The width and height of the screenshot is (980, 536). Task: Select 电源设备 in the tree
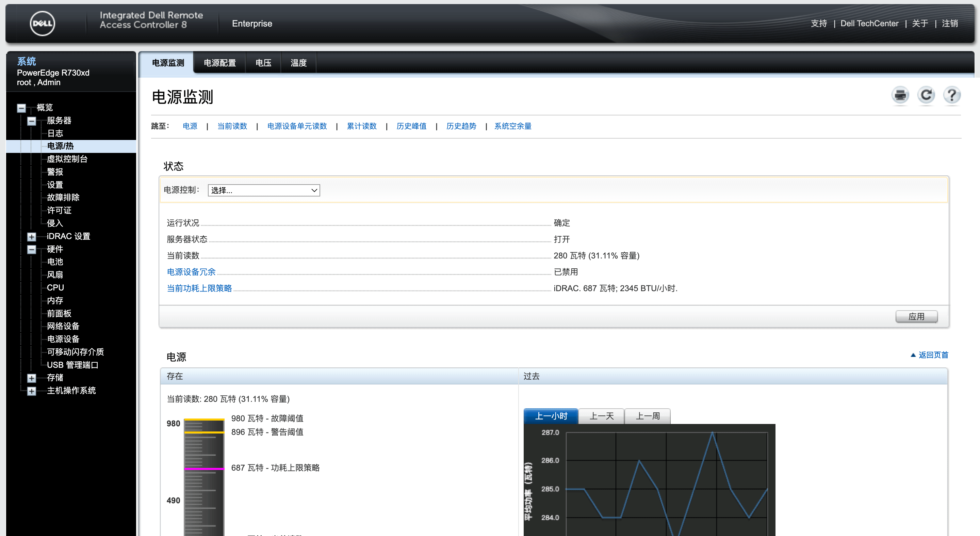tap(63, 339)
